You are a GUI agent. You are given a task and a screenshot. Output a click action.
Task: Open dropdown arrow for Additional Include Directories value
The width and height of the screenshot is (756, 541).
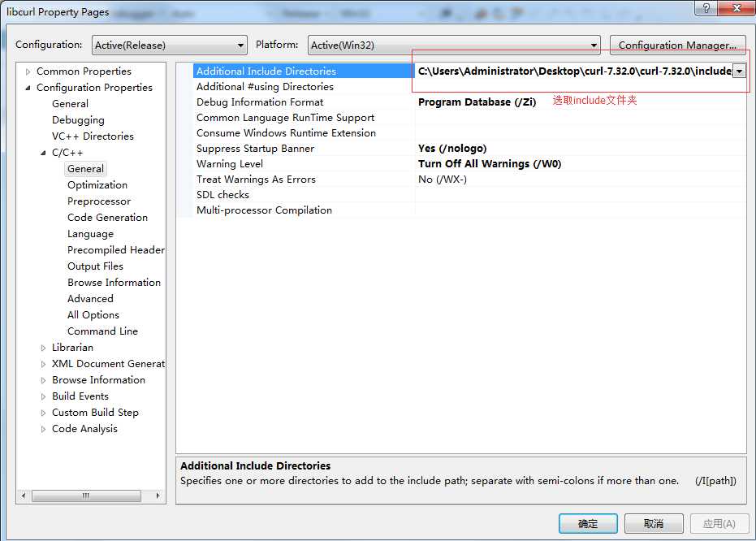tap(739, 71)
